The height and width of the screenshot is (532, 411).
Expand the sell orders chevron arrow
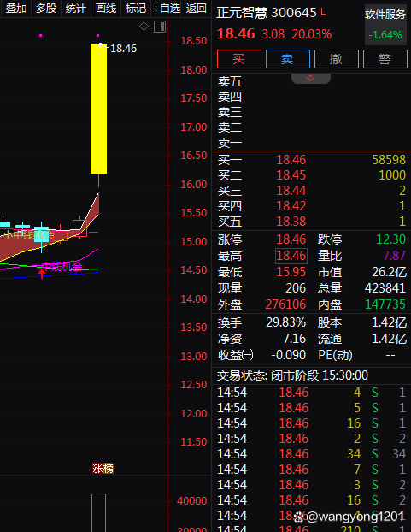click(311, 79)
